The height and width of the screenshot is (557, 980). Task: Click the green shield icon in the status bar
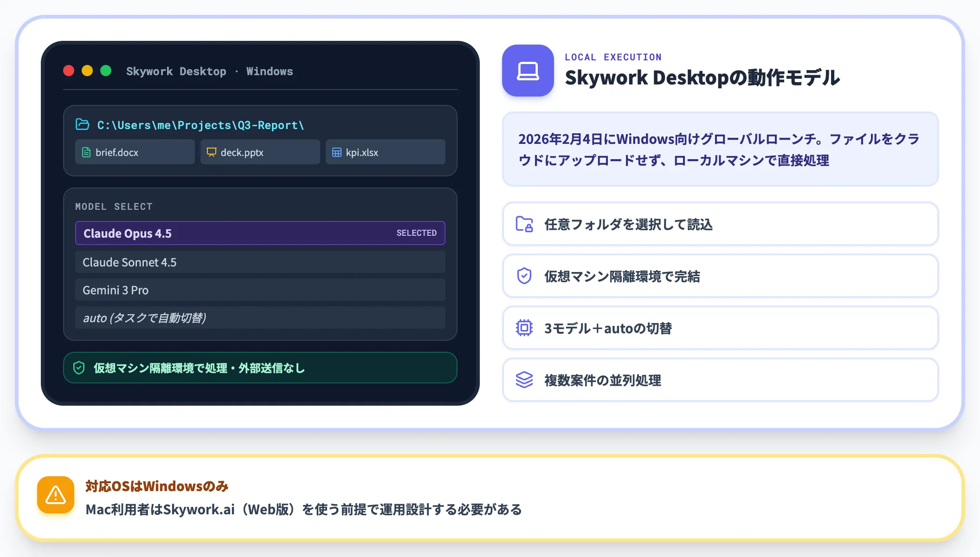pyautogui.click(x=79, y=368)
